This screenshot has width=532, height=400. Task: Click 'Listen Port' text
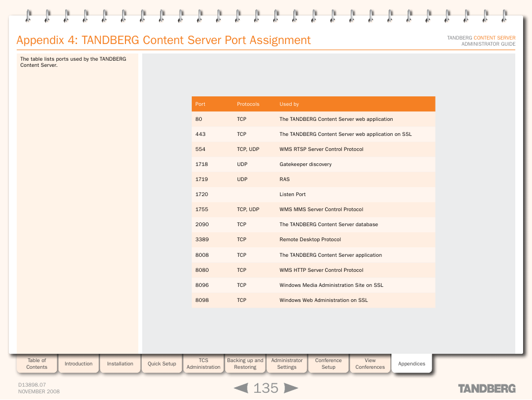292,194
